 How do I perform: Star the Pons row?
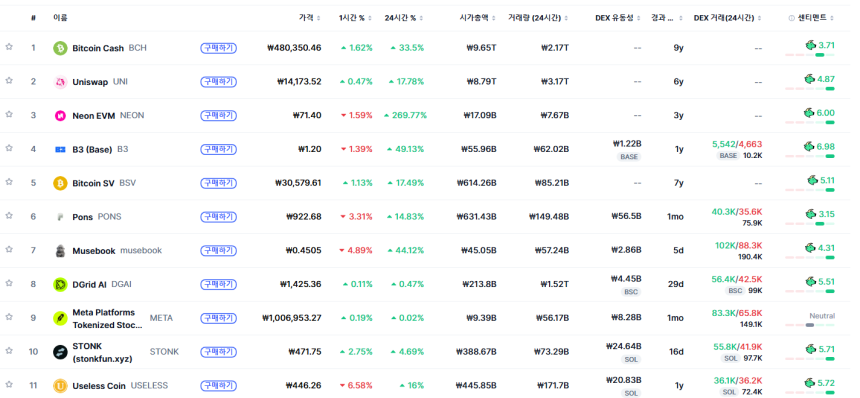pyautogui.click(x=9, y=216)
